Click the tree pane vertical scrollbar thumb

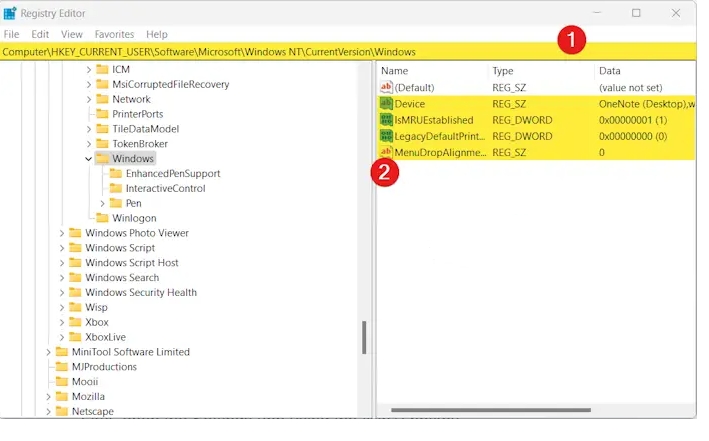(x=364, y=338)
